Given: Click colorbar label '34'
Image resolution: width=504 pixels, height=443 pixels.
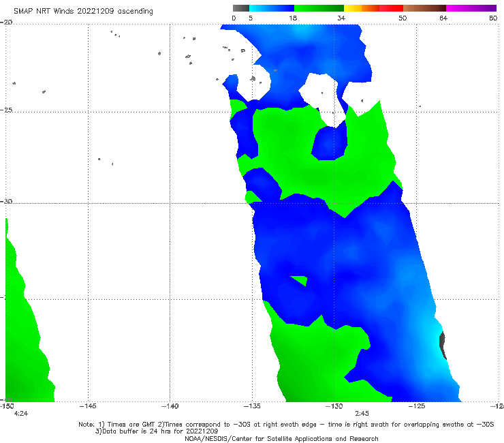Looking at the screenshot, I should (341, 18).
